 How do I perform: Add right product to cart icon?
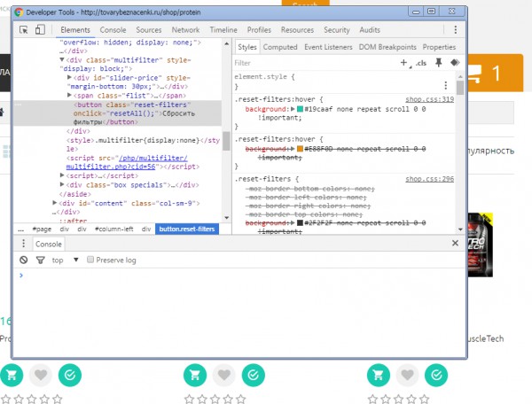pos(379,375)
